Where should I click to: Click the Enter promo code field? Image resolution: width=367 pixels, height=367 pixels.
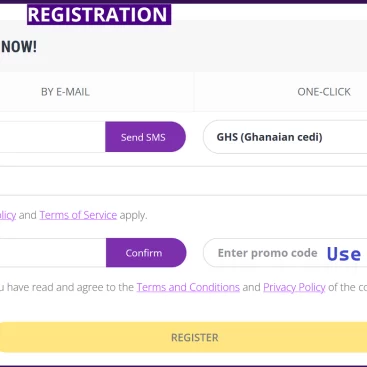(285, 253)
